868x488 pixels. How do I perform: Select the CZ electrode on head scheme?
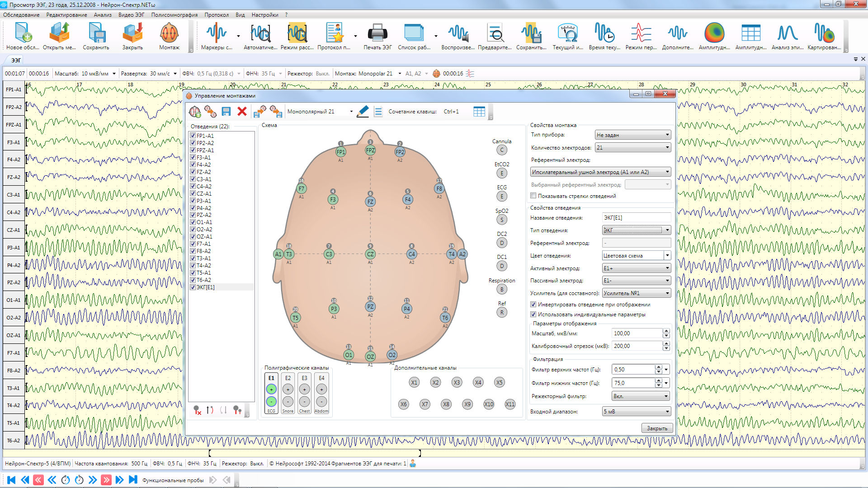[370, 254]
